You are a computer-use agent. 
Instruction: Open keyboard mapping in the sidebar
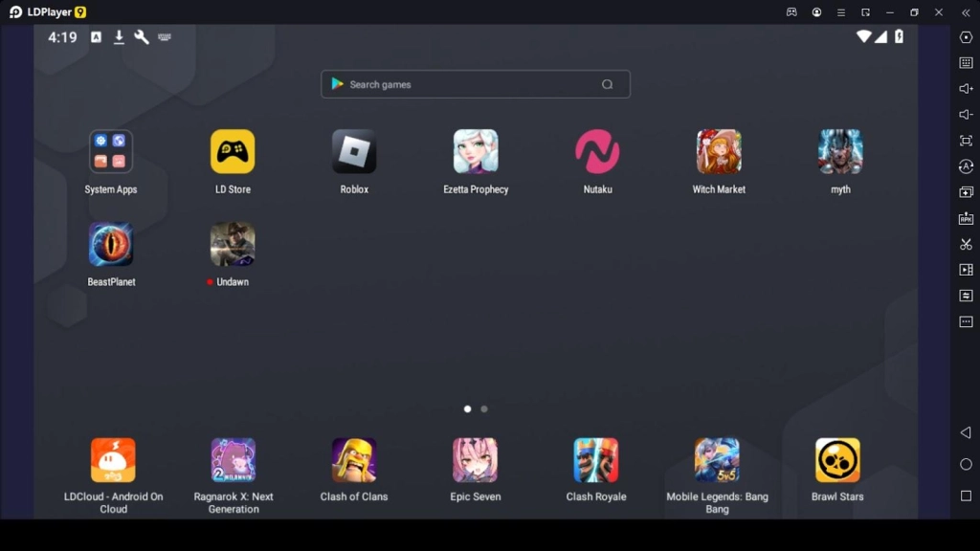click(x=966, y=63)
